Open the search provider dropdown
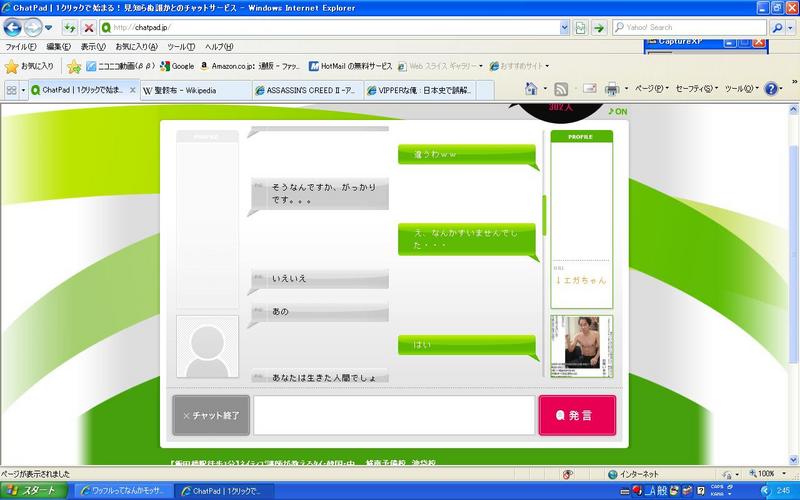 pos(791,28)
